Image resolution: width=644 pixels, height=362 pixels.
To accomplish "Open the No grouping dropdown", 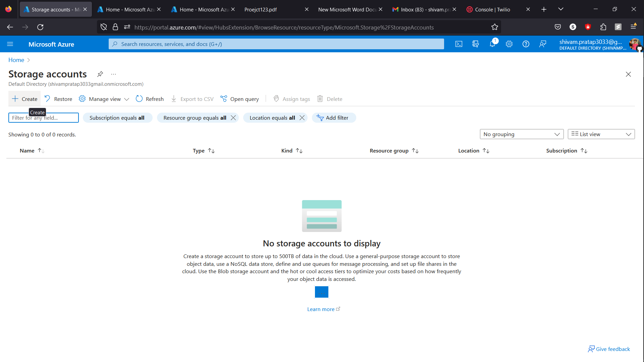I will tap(521, 134).
